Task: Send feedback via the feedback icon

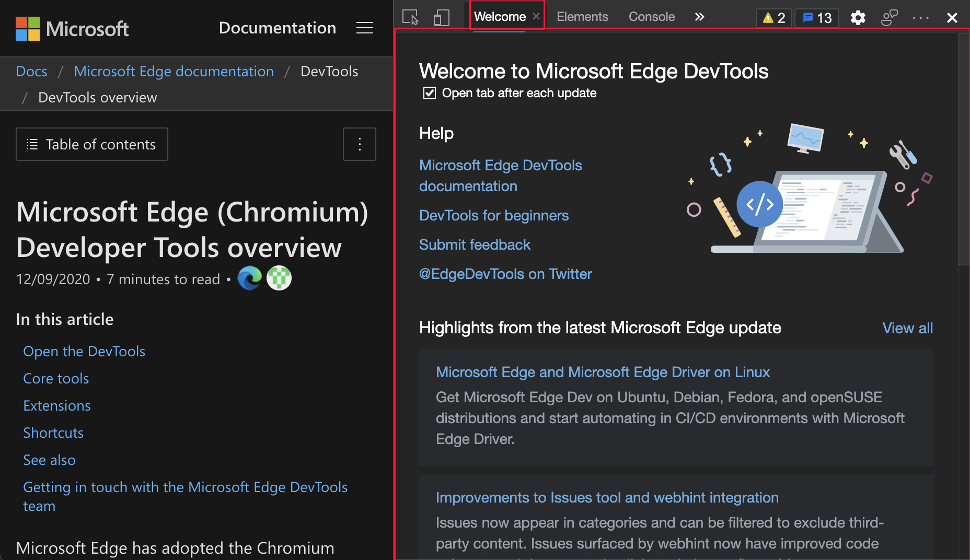Action: click(x=890, y=17)
